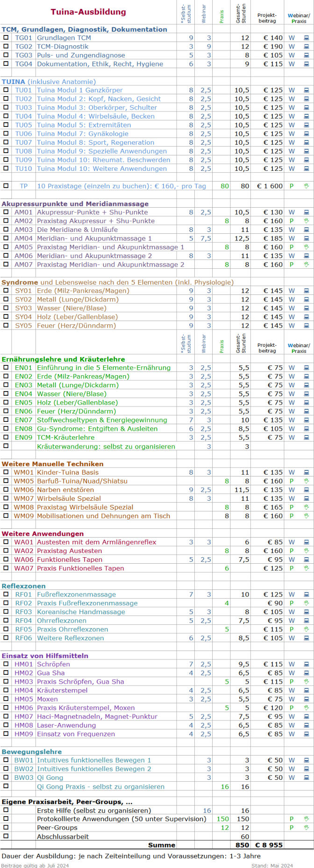Click the laptop icon for Qi Gong BW03
The image size is (314, 868).
[x=307, y=777]
